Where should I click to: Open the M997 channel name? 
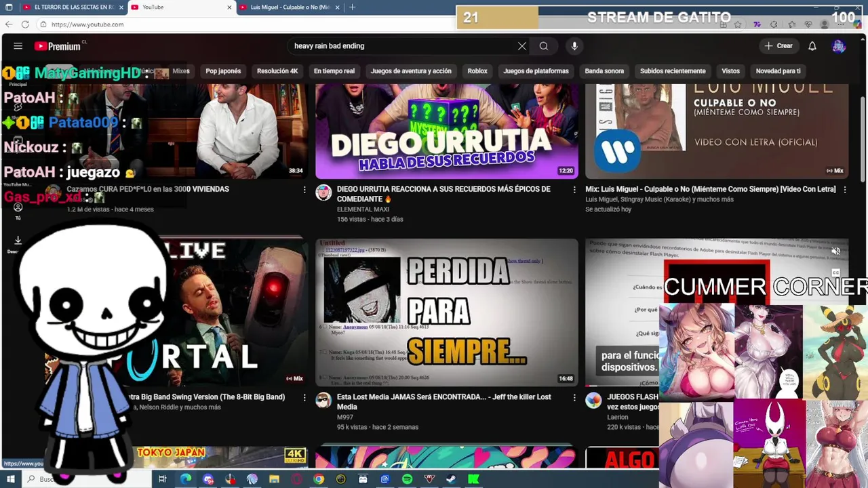click(346, 418)
